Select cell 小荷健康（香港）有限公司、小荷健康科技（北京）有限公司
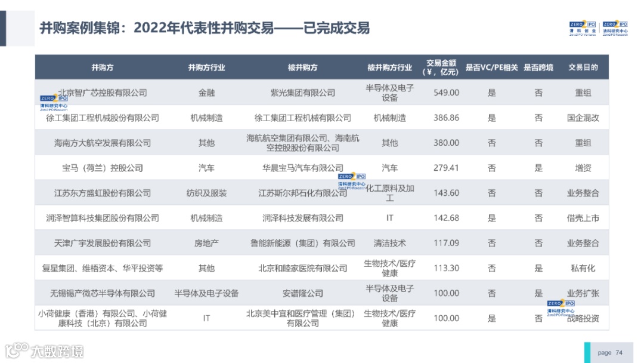 click(103, 318)
